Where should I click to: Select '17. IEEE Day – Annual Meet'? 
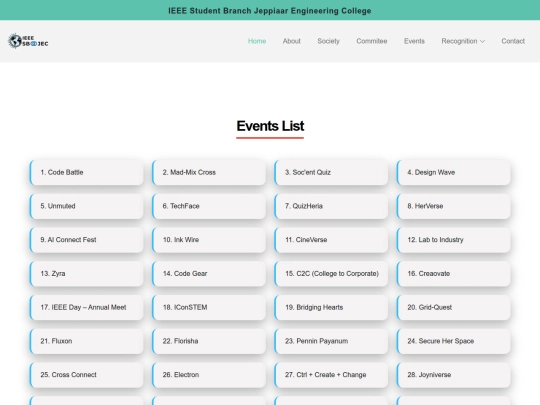tap(86, 307)
